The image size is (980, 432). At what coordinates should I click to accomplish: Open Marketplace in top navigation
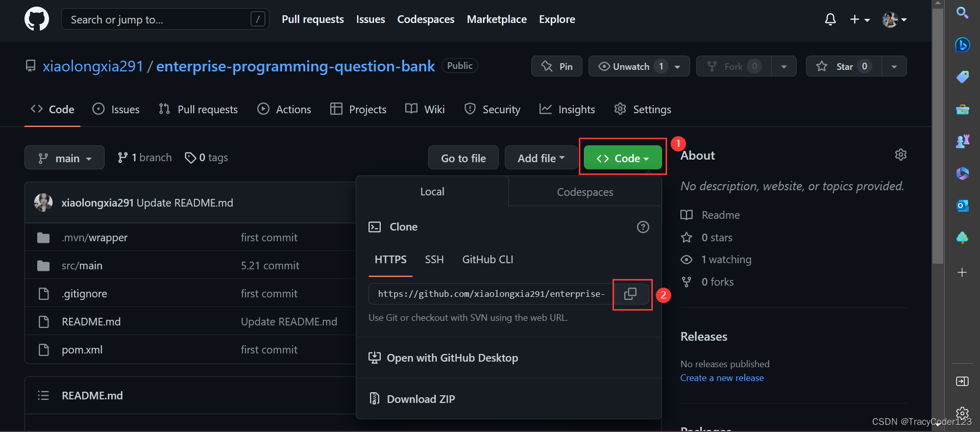[x=497, y=19]
